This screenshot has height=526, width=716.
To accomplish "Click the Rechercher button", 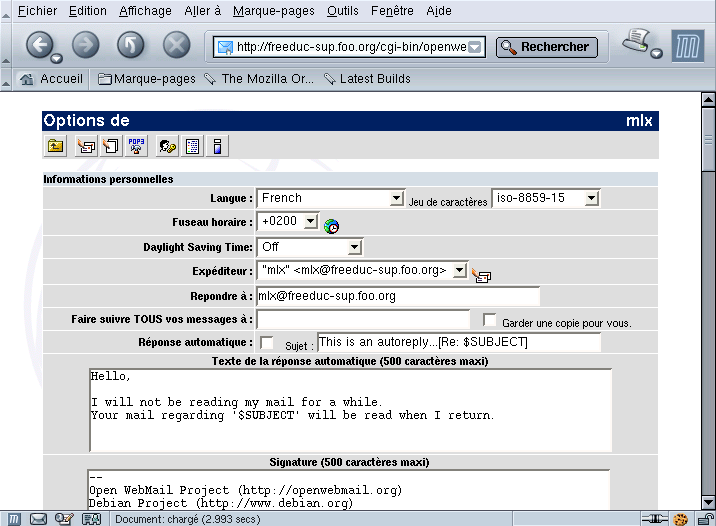I will 547,47.
